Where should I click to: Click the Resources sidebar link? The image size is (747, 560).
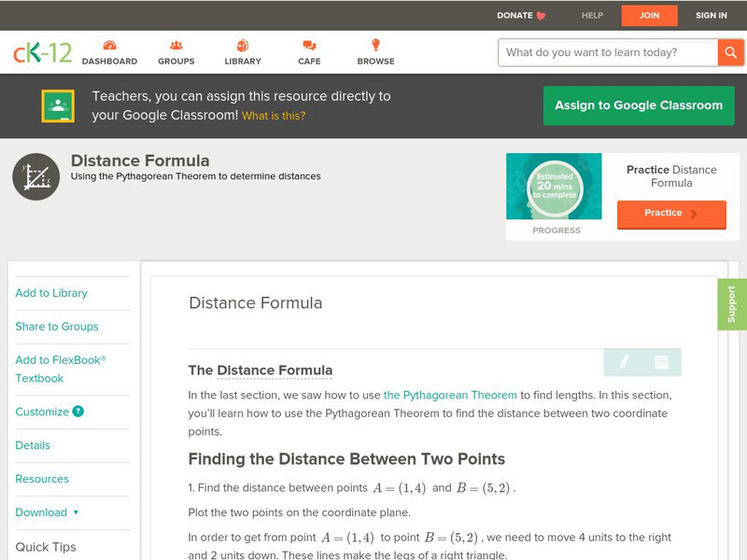click(x=42, y=479)
